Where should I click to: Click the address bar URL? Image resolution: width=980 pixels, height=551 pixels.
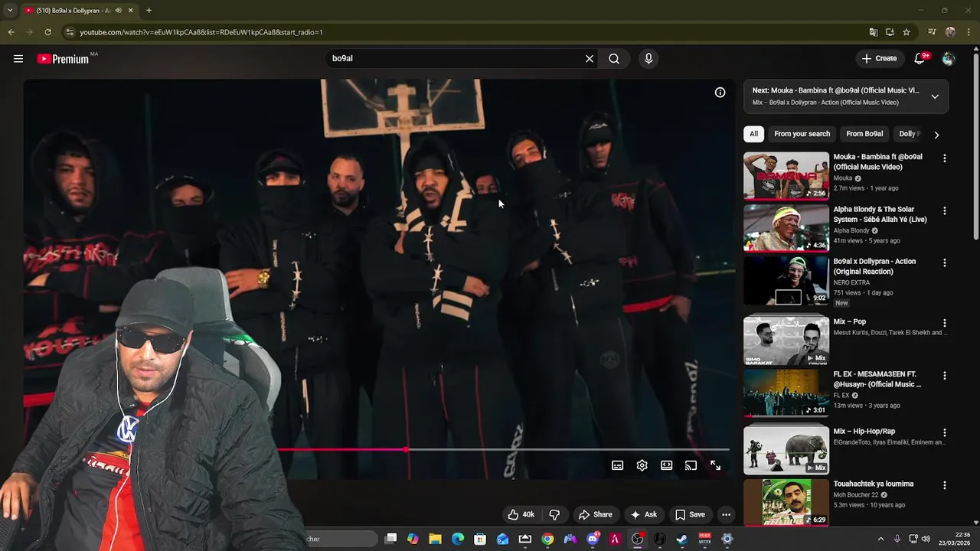coord(201,32)
